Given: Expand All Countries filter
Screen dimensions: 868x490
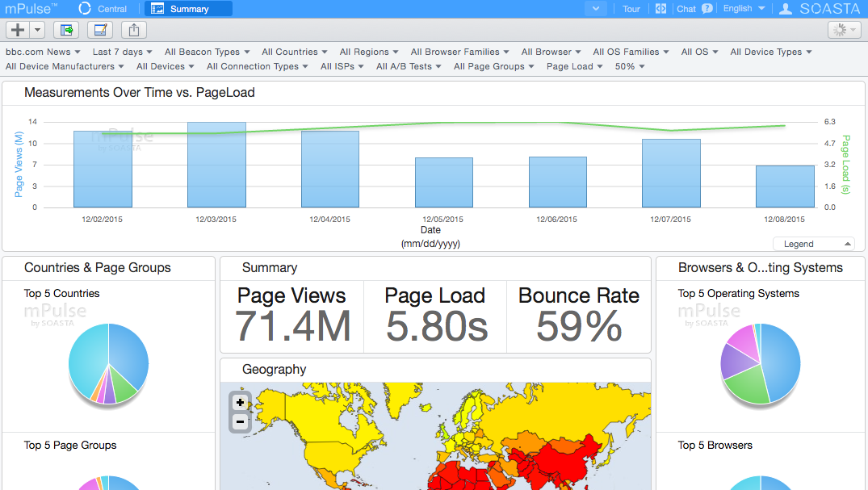Looking at the screenshot, I should [295, 52].
